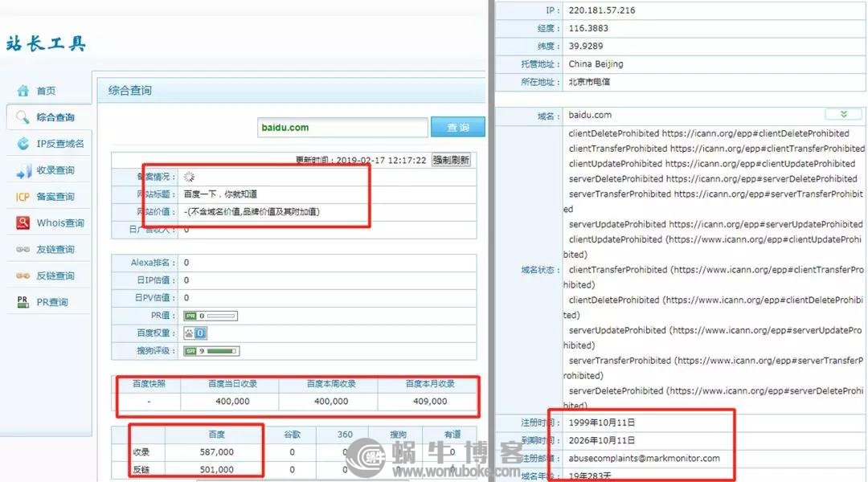Click the 百度 反链 value 501,000

216,469
